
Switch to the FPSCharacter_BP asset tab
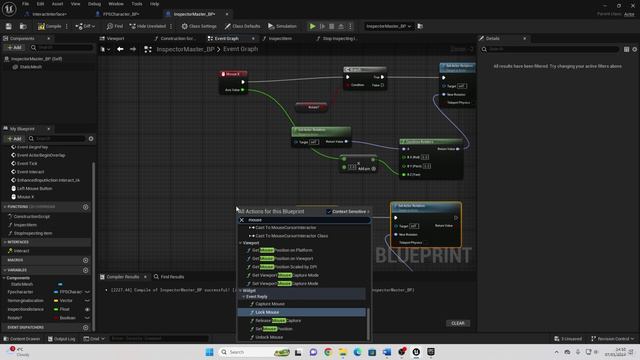pos(121,14)
